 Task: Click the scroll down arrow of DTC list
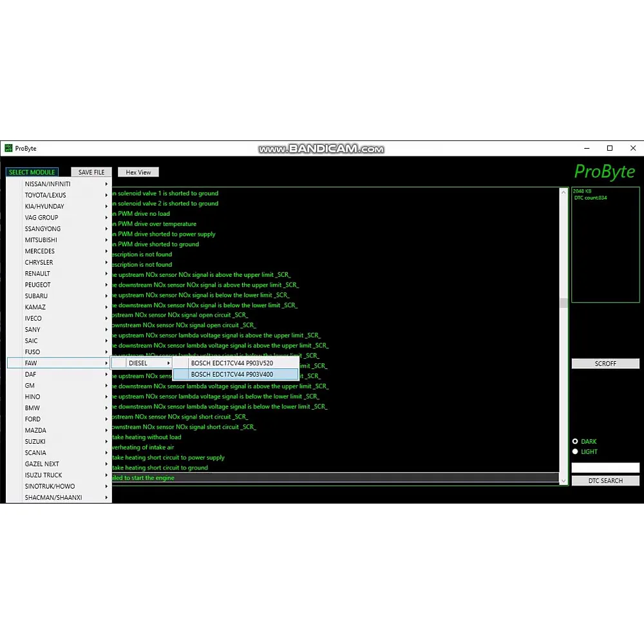[x=563, y=480]
